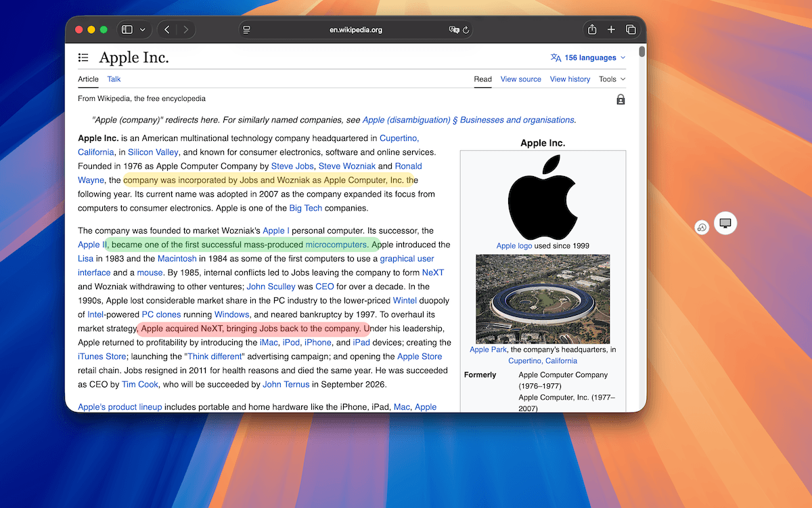Viewport: 812px width, 508px height.
Task: Select the Read tab
Action: 483,79
